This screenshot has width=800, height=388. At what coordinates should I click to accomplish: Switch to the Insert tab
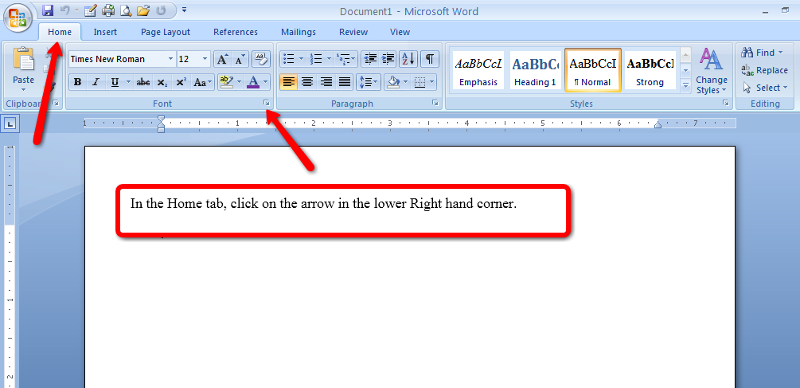[x=105, y=32]
